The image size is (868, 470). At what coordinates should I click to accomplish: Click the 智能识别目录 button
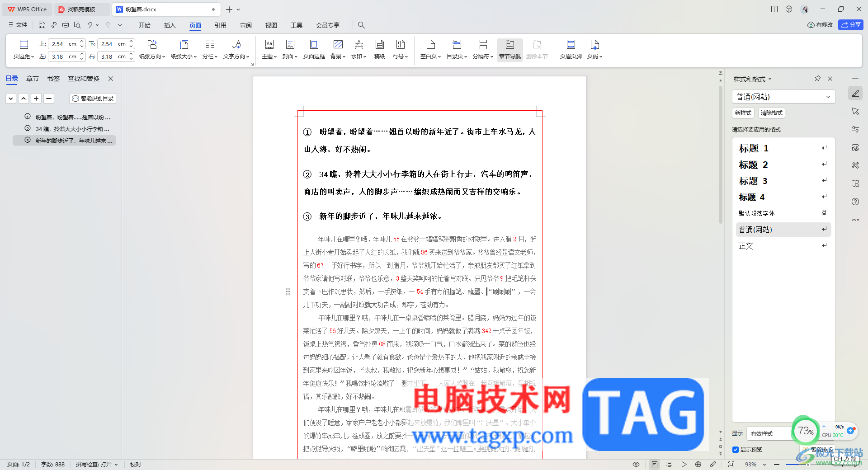click(93, 99)
